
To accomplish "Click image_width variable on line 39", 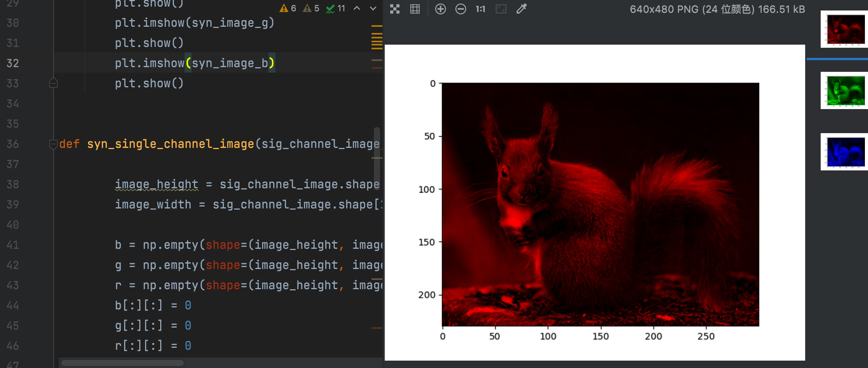I will pyautogui.click(x=153, y=205).
